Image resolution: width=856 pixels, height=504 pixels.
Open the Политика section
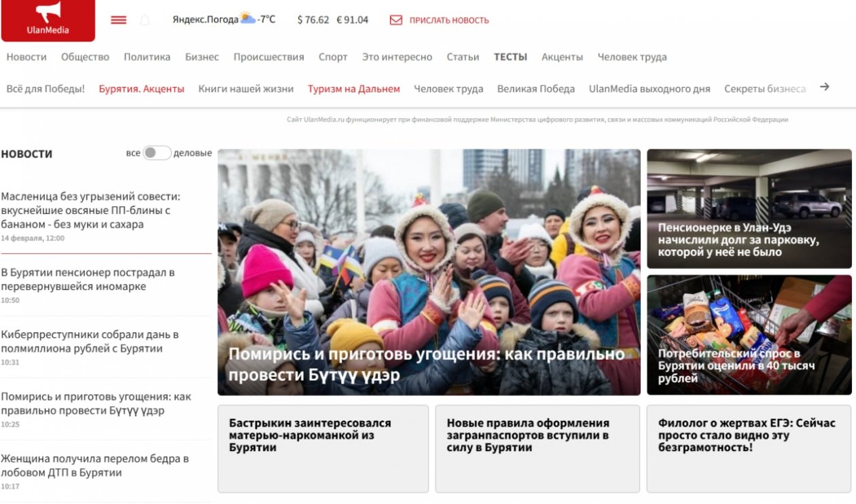(x=147, y=57)
